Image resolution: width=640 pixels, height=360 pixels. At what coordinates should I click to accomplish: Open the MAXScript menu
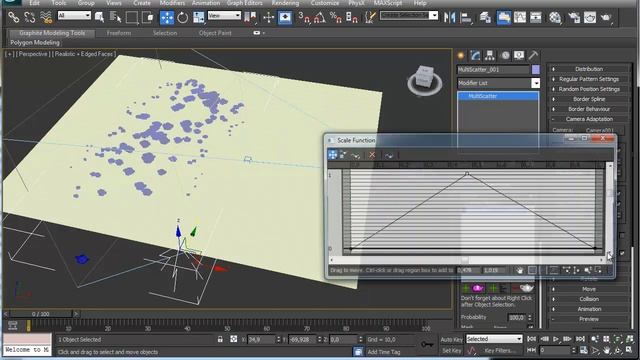click(388, 3)
